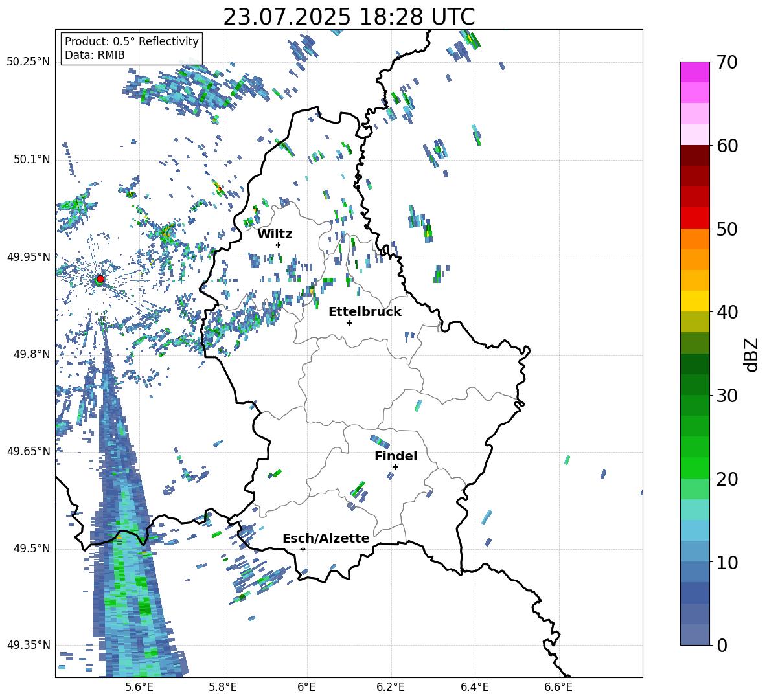Click the Ettelbruck city label

point(365,312)
